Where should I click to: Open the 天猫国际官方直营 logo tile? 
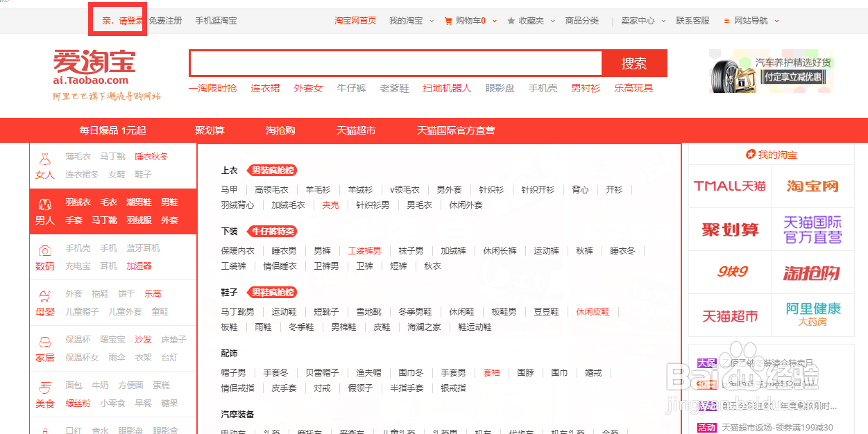812,229
